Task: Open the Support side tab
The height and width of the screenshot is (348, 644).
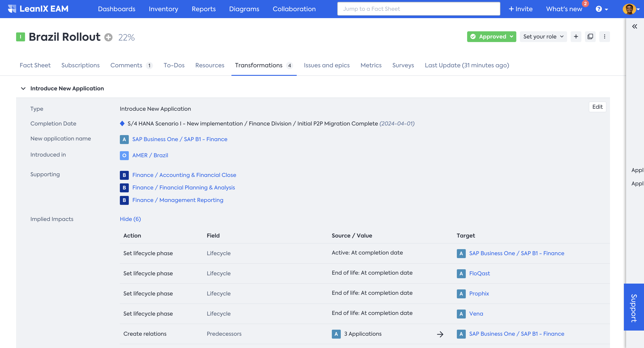Action: pyautogui.click(x=634, y=307)
